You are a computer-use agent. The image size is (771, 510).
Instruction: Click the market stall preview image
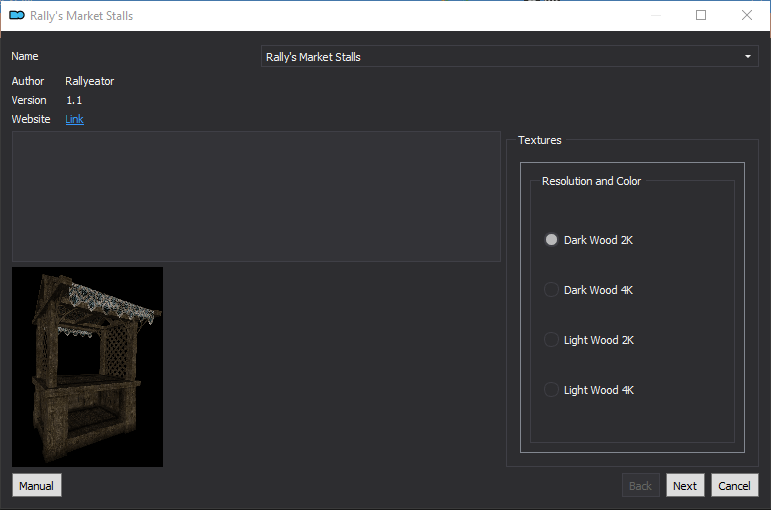pos(88,367)
